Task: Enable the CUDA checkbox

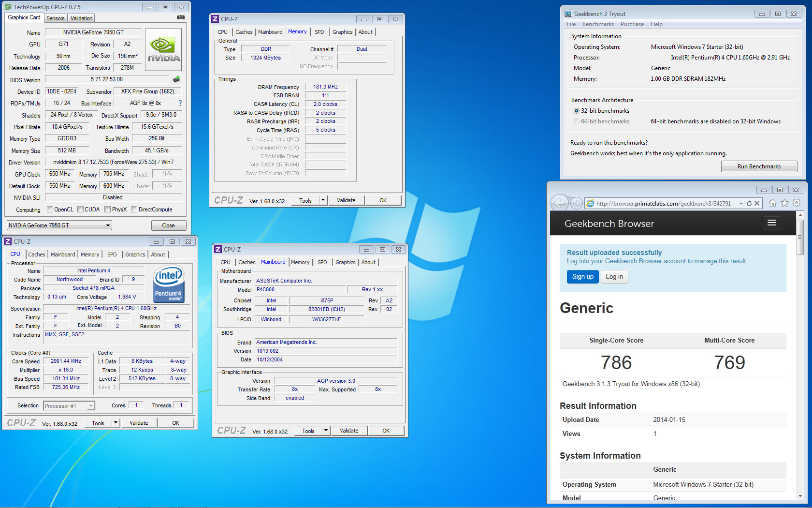Action: click(81, 209)
